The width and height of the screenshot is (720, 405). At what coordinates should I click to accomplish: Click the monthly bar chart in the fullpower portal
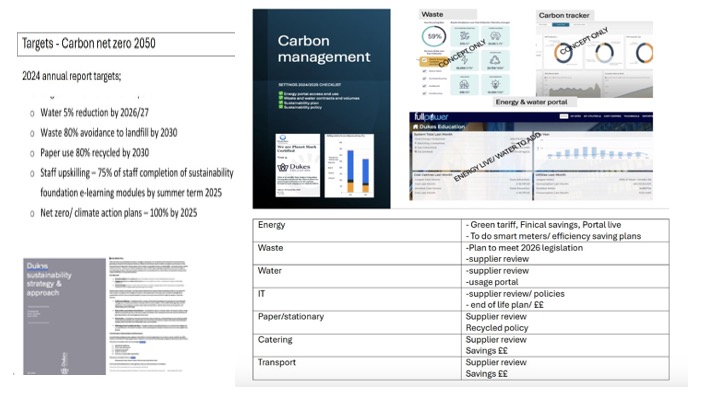tap(598, 152)
